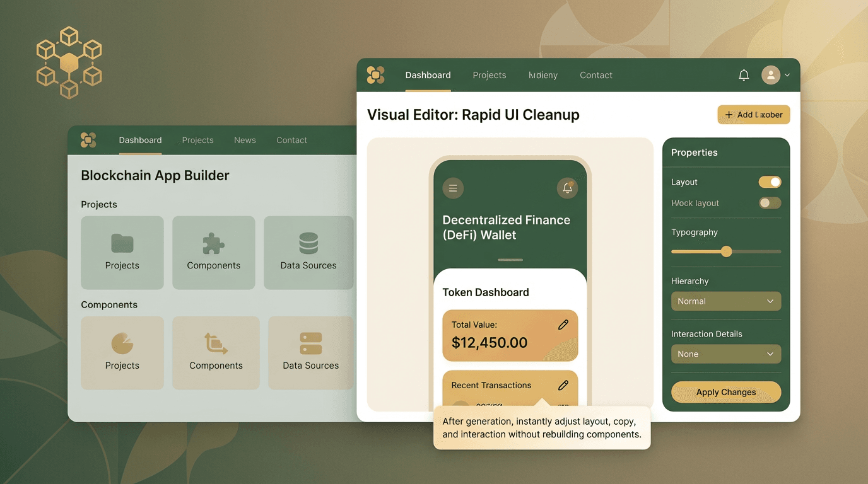Image resolution: width=868 pixels, height=484 pixels.
Task: Click the "Visual Editor: Rapid UI Cleanup" heading
Action: tap(473, 115)
